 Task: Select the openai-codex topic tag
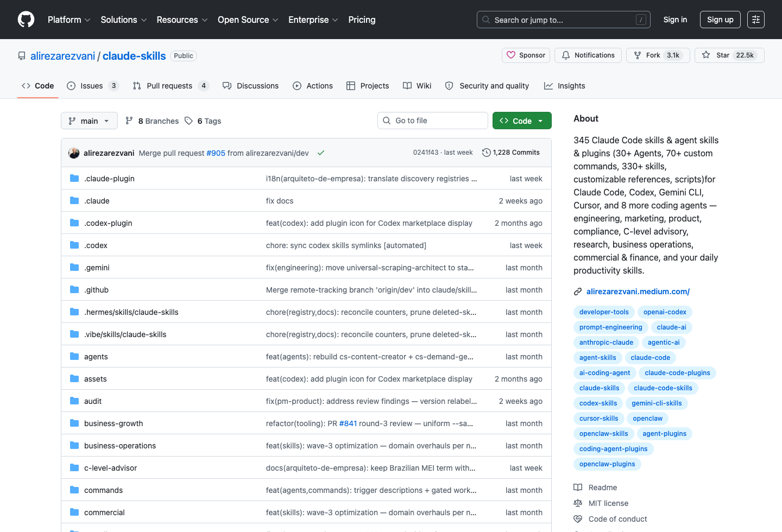[x=665, y=312]
